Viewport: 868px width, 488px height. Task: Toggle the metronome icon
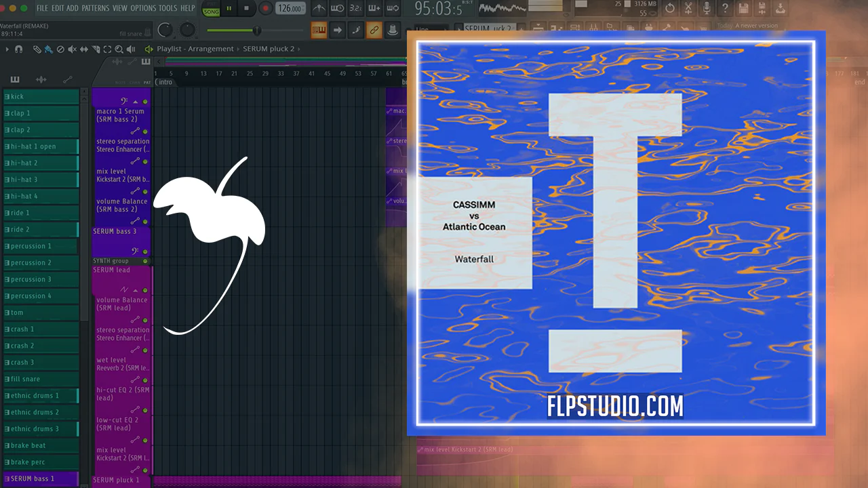click(319, 9)
